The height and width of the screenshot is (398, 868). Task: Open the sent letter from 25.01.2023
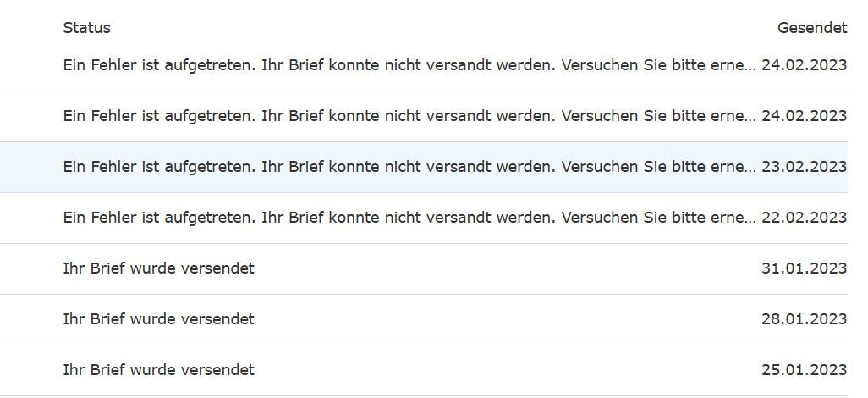pos(424,370)
